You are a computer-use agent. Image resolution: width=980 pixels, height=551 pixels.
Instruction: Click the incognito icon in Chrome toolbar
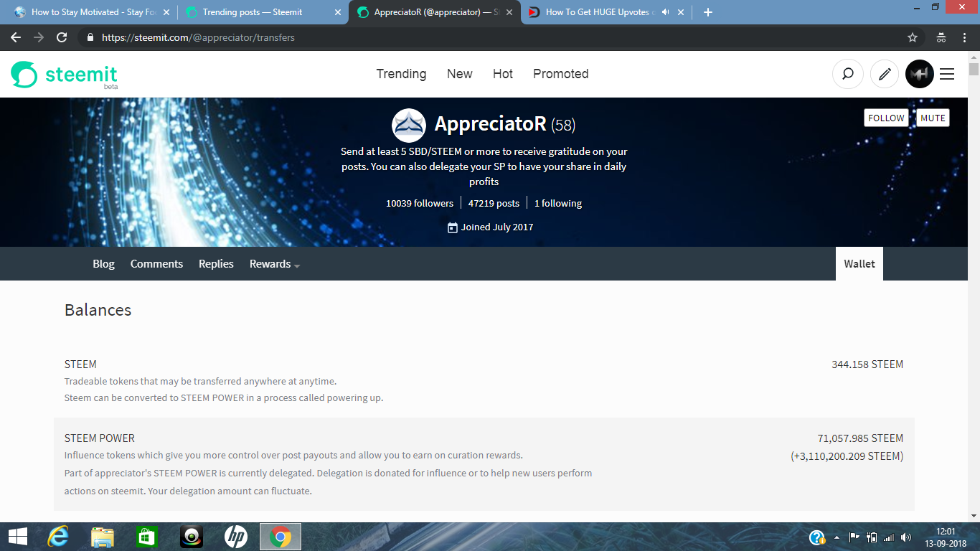click(x=941, y=37)
